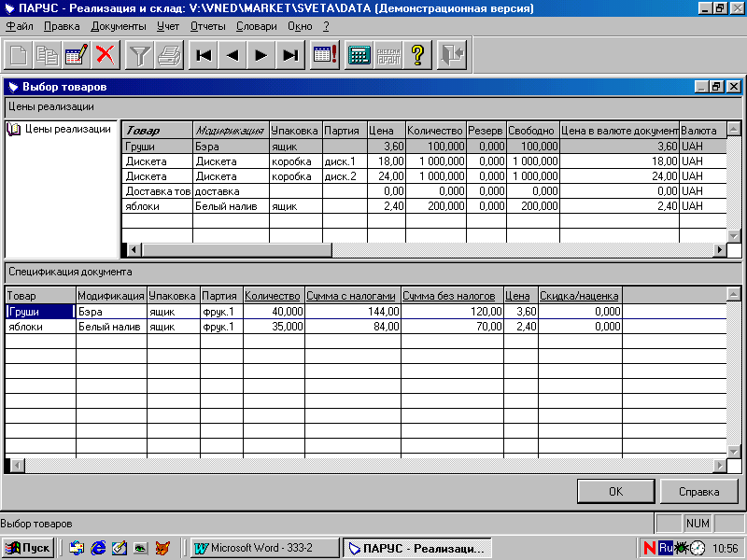Click the yellow question mark help icon
The image size is (747, 560).
point(417,55)
